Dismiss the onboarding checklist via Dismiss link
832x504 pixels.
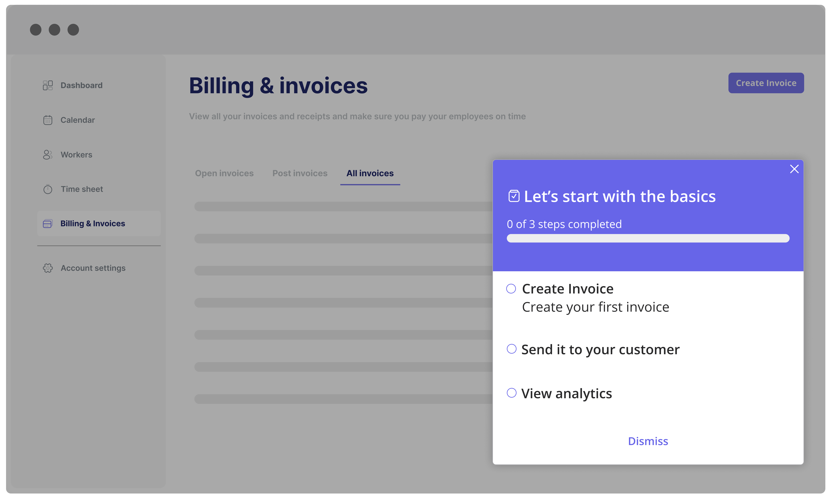pos(648,441)
